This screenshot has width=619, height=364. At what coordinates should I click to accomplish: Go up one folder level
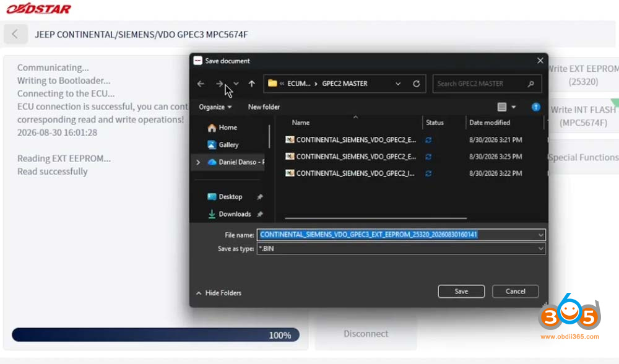pyautogui.click(x=251, y=84)
